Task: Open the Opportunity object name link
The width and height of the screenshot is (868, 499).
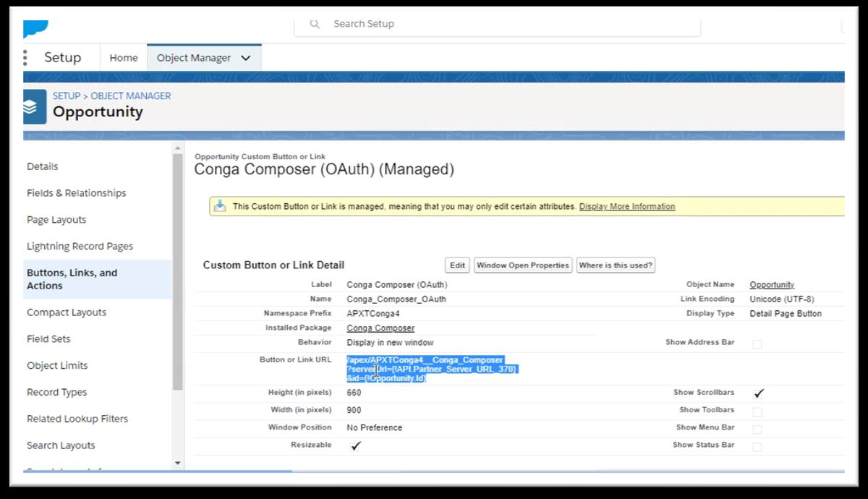Action: coord(772,285)
